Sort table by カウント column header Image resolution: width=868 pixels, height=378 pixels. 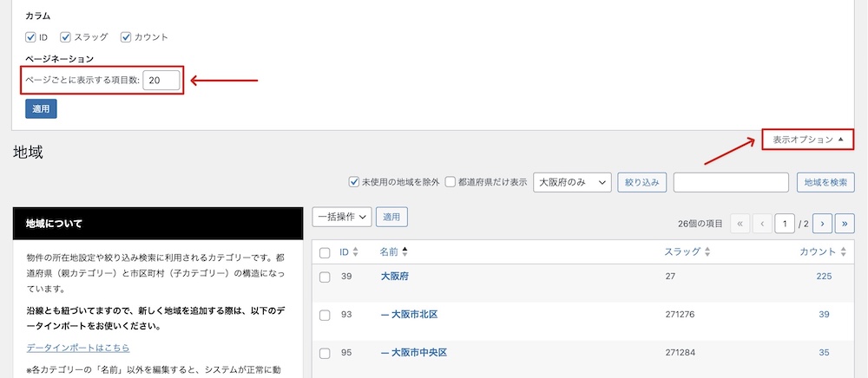tap(823, 252)
